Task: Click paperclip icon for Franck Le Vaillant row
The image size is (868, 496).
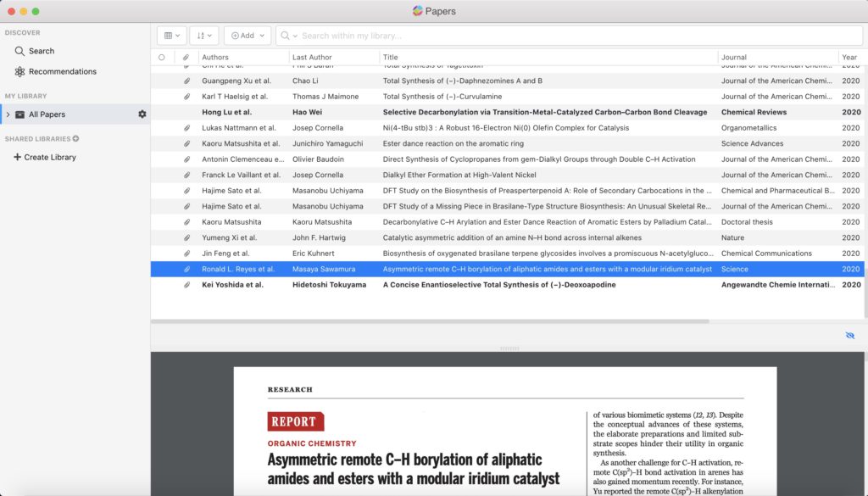Action: [187, 175]
